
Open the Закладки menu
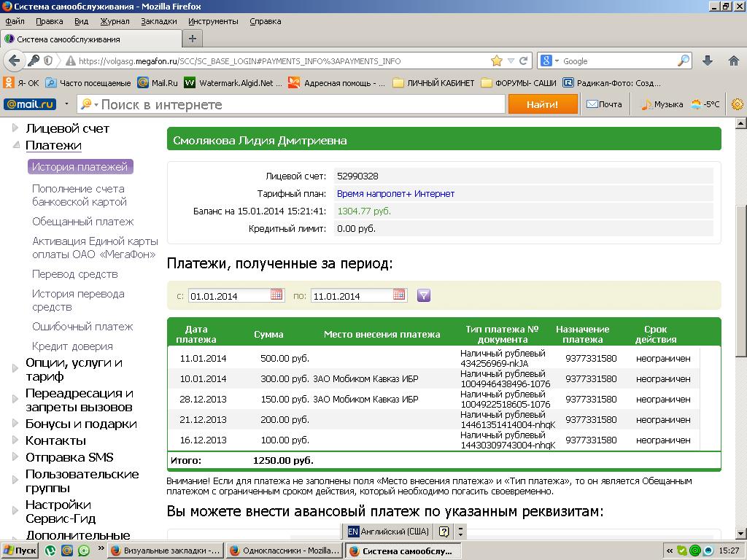tap(158, 21)
